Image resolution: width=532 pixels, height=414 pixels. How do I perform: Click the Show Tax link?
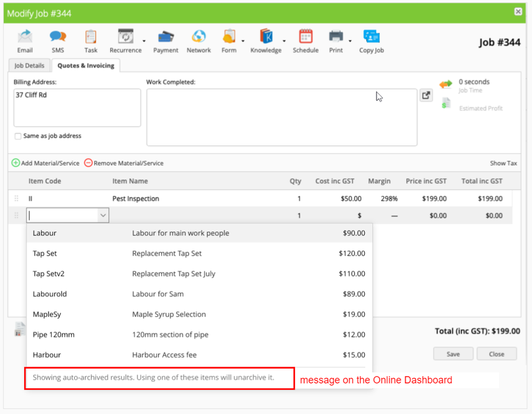click(x=503, y=163)
